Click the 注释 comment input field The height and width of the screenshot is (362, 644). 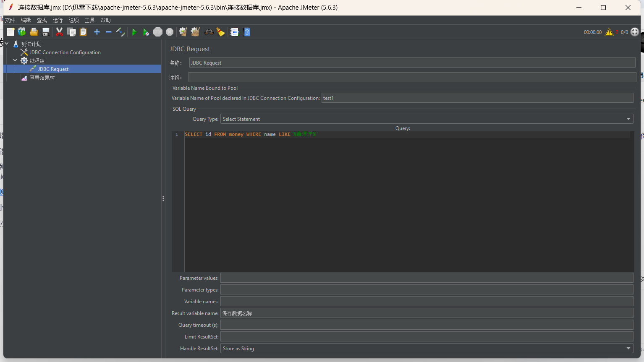click(x=412, y=77)
